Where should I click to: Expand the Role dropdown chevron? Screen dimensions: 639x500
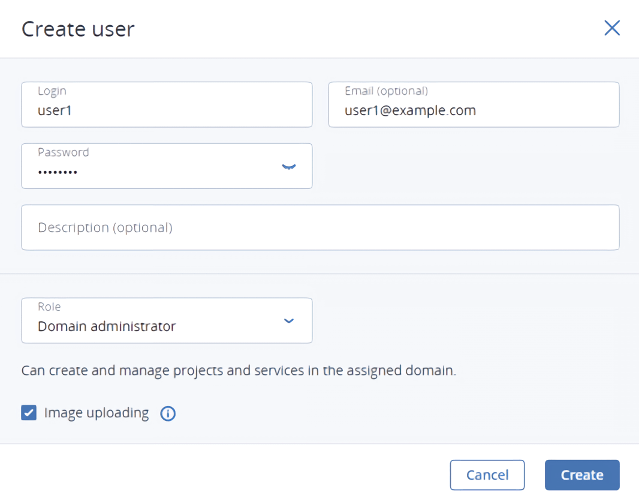coord(289,321)
